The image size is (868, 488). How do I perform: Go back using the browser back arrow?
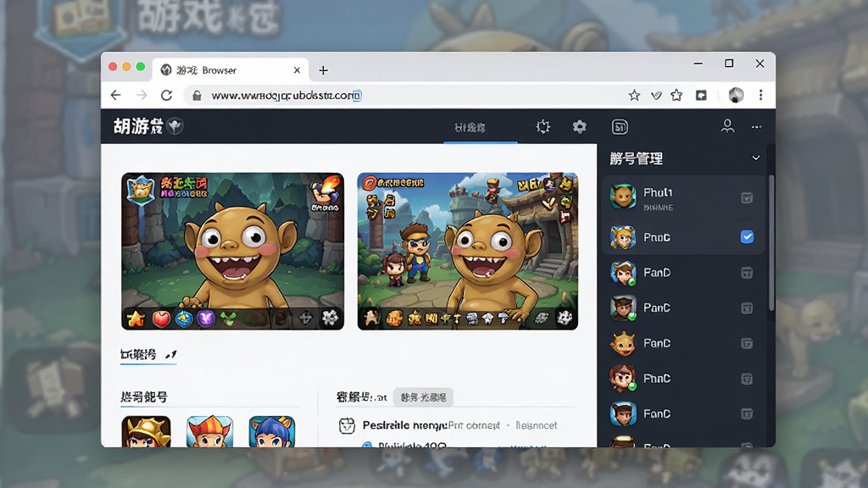(x=115, y=95)
